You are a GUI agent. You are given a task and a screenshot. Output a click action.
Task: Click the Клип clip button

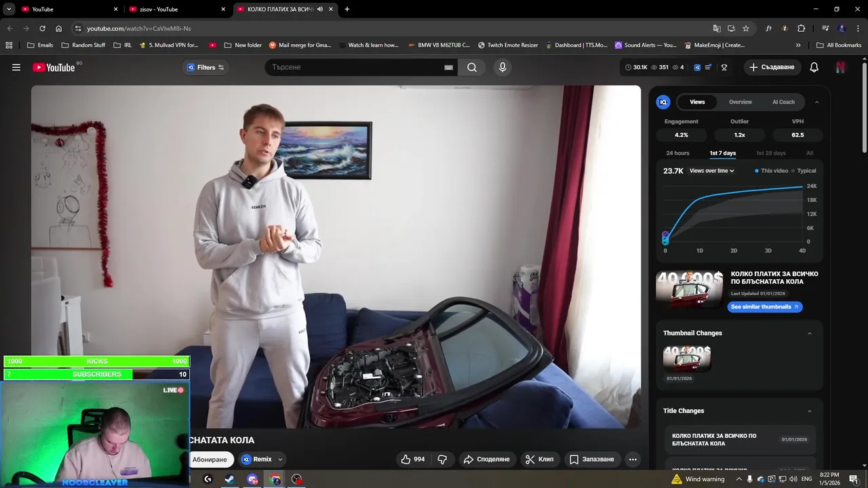point(540,459)
